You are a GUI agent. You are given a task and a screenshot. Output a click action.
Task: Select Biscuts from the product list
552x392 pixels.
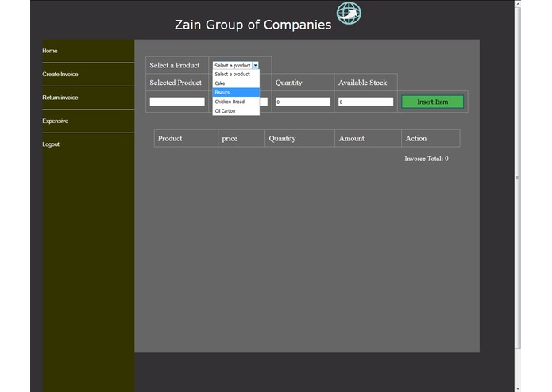click(236, 93)
